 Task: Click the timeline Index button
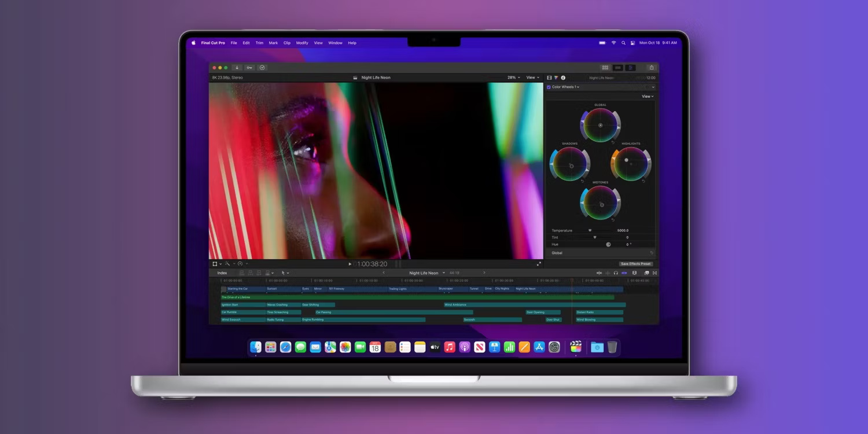pos(222,273)
